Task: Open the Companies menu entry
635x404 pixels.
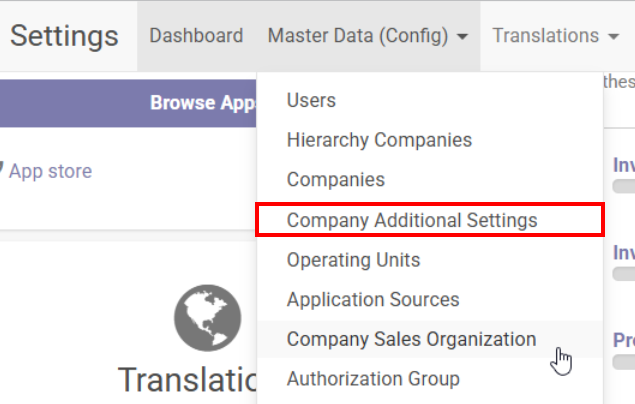Action: 336,180
